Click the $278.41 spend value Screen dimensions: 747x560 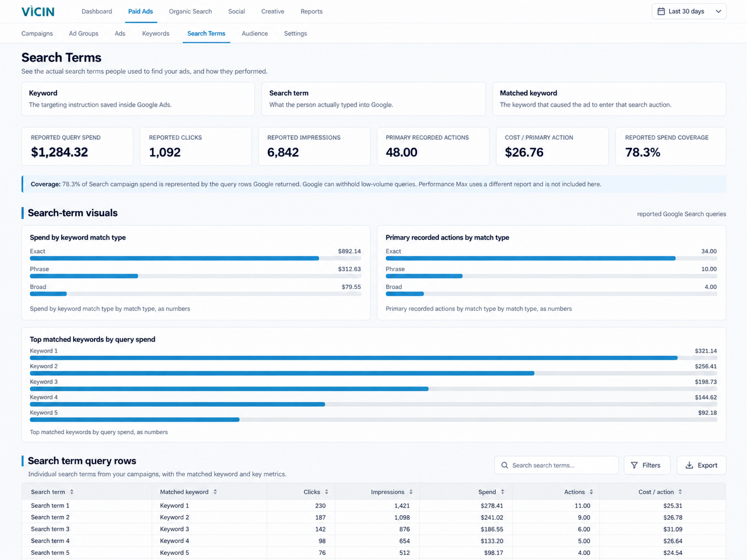point(491,506)
